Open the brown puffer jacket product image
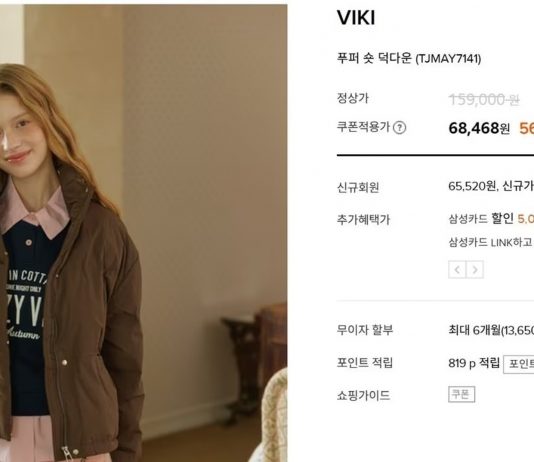 pos(143,233)
